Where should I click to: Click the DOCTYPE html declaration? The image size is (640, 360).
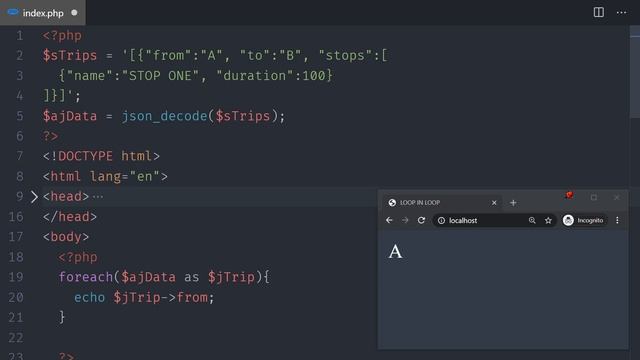pyautogui.click(x=101, y=156)
